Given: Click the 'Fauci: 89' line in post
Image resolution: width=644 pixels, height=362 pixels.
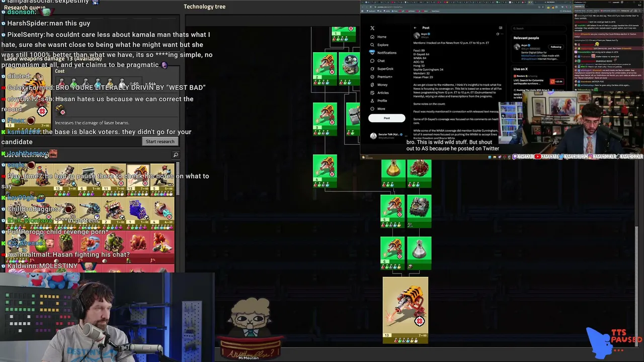Looking at the screenshot, I should tap(419, 51).
